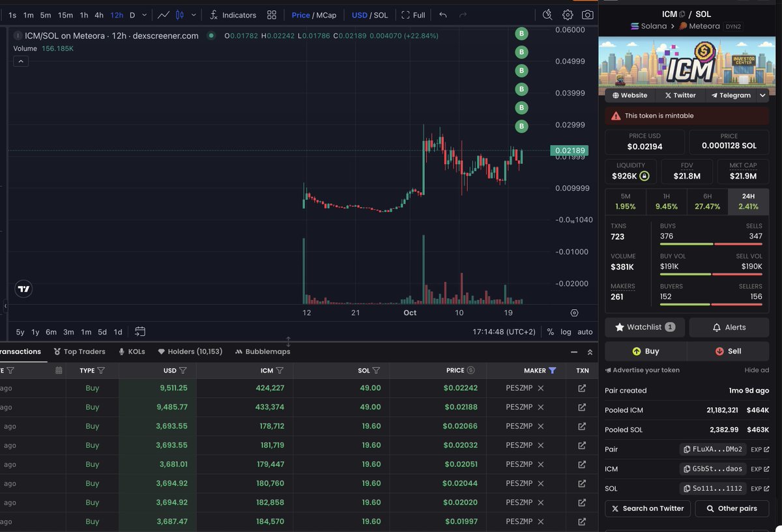782x532 pixels.
Task: Toggle percent scale on chart
Action: click(x=550, y=331)
